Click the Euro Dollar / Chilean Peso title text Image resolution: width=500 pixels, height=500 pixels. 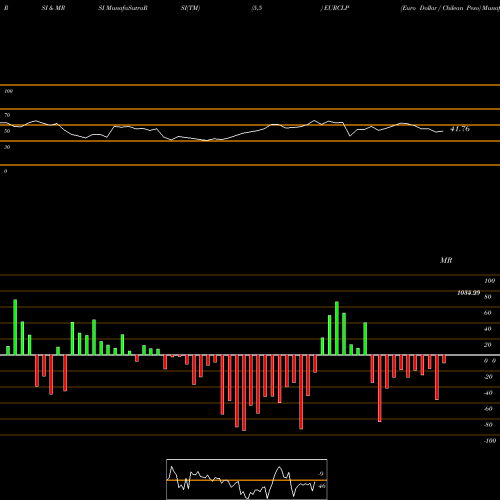pos(440,8)
